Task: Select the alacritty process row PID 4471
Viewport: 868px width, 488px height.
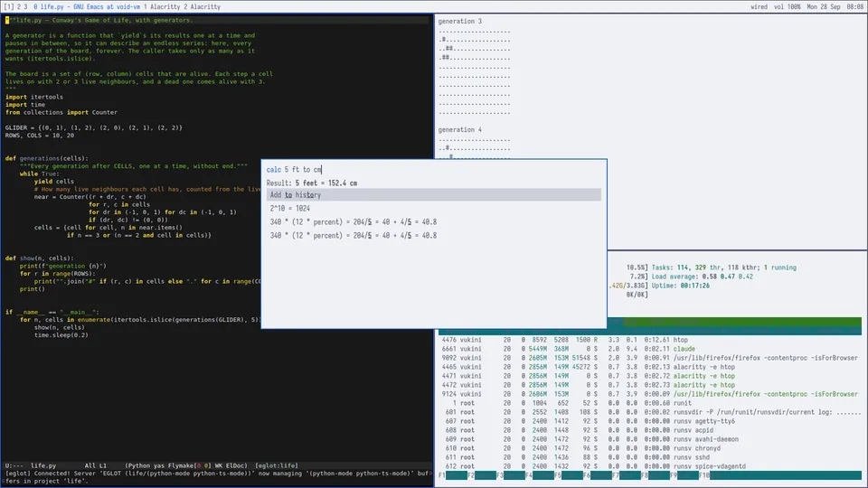Action: [650, 376]
